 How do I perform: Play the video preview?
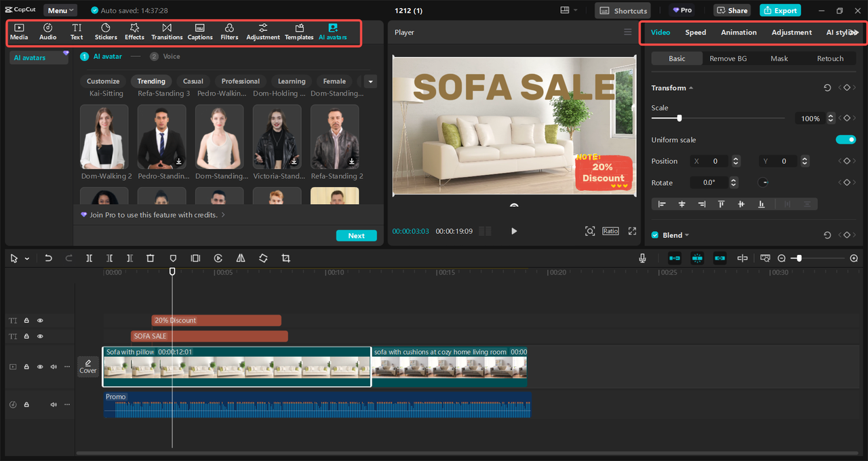click(x=514, y=231)
